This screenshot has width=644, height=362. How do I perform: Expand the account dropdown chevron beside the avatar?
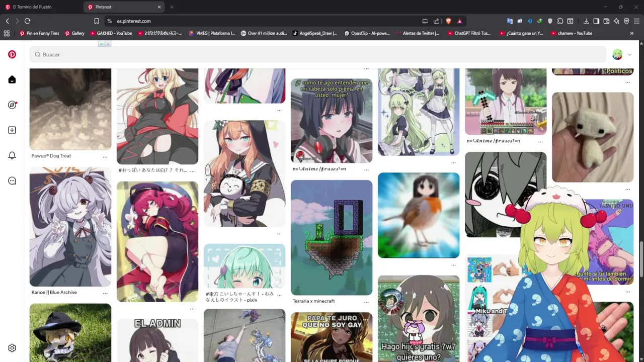coord(629,54)
